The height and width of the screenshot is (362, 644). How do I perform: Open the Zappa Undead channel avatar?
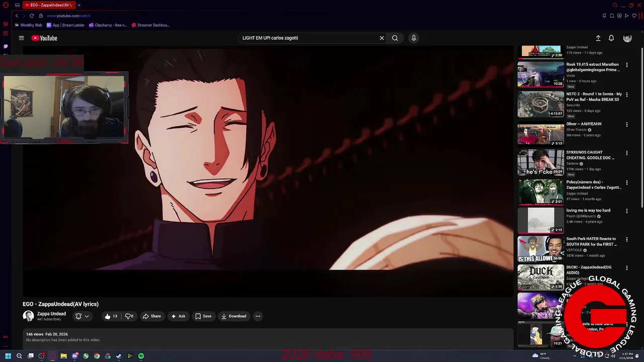[x=28, y=316]
